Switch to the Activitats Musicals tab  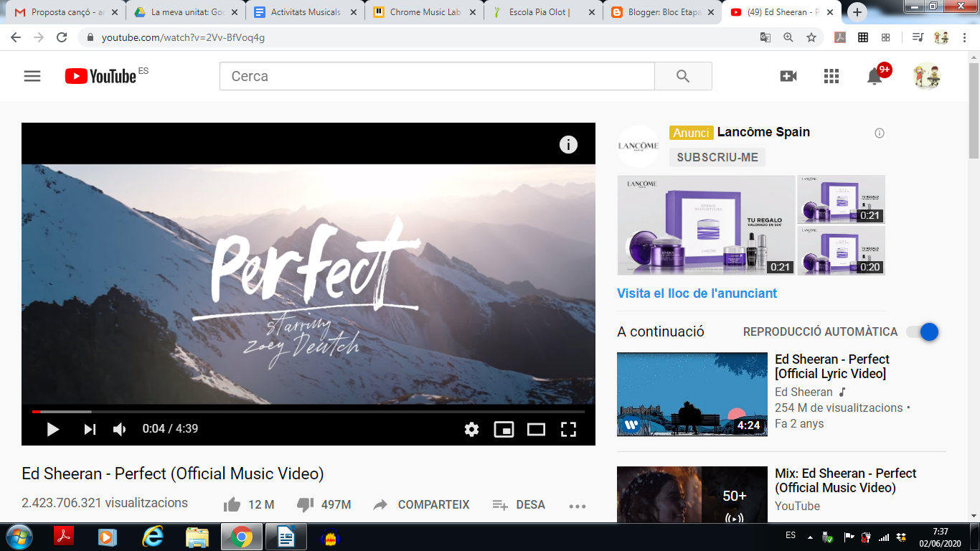coord(305,12)
